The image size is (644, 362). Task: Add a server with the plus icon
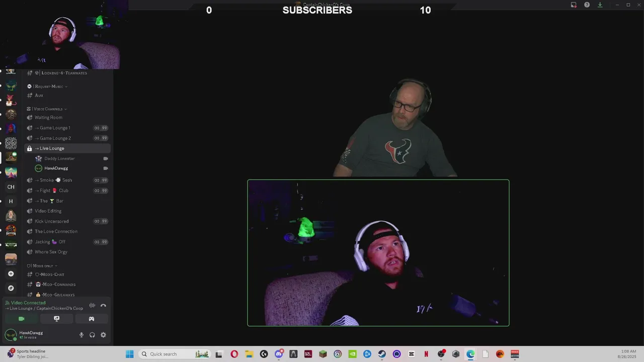[11, 274]
